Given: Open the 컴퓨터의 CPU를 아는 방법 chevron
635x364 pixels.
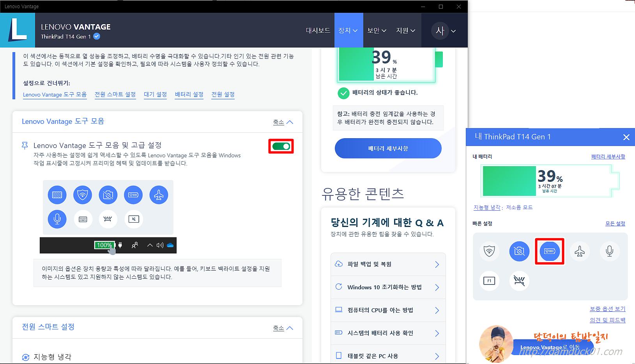Looking at the screenshot, I should (x=437, y=310).
